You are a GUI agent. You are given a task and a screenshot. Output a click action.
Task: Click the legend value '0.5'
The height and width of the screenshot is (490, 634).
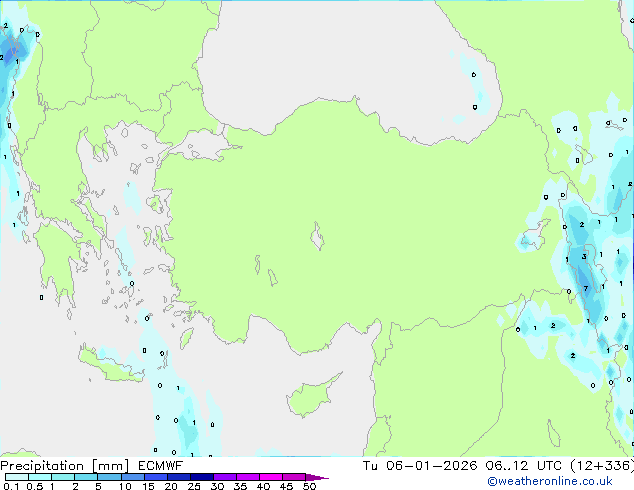[34, 486]
